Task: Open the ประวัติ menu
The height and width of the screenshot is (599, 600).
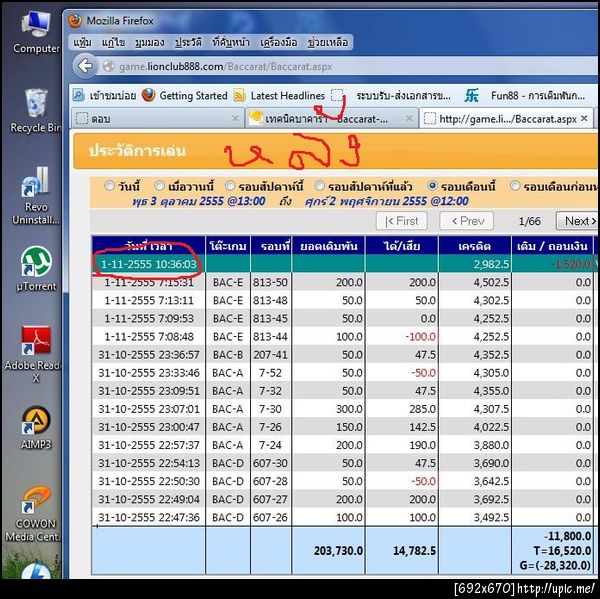Action: 188,42
